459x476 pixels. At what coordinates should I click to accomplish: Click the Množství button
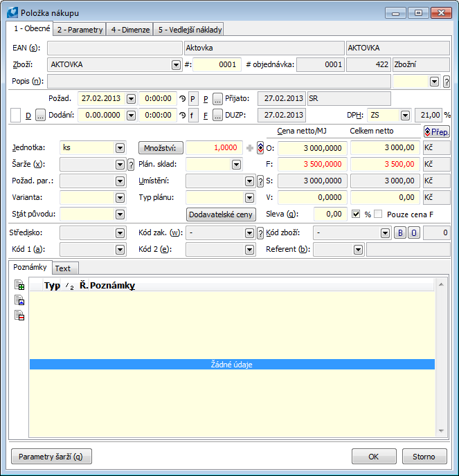coord(161,148)
